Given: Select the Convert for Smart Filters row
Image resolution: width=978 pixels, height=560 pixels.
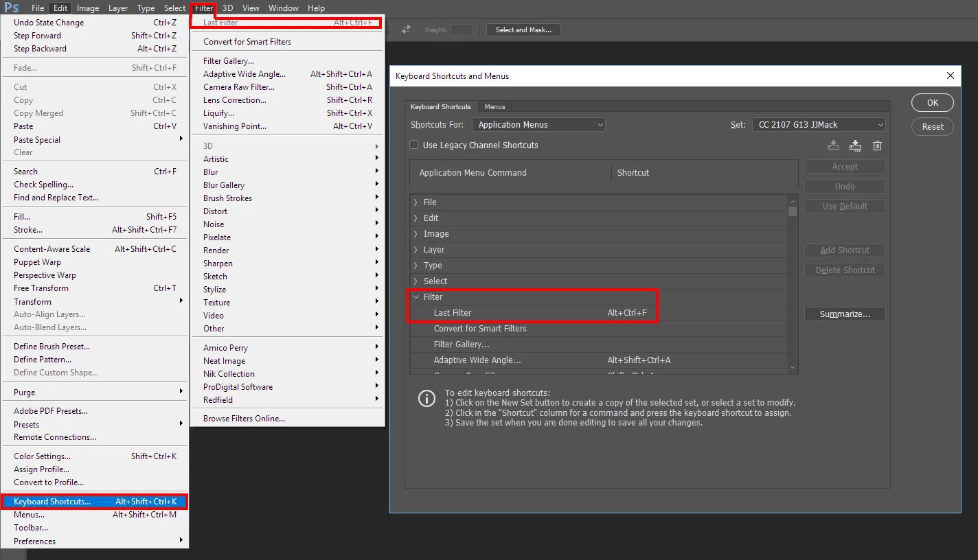Looking at the screenshot, I should [599, 329].
